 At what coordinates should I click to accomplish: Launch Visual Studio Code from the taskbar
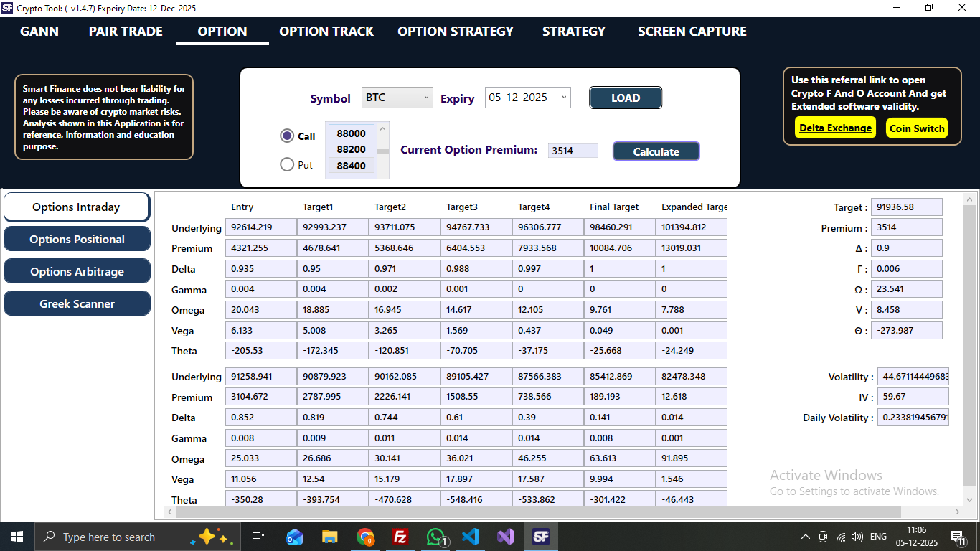click(471, 536)
